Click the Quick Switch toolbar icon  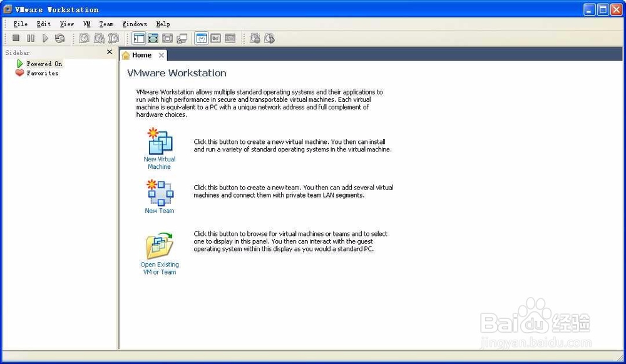pos(167,38)
